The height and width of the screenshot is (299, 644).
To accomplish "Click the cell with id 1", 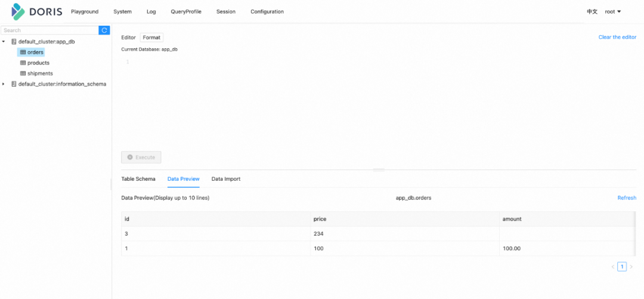I will coord(216,249).
